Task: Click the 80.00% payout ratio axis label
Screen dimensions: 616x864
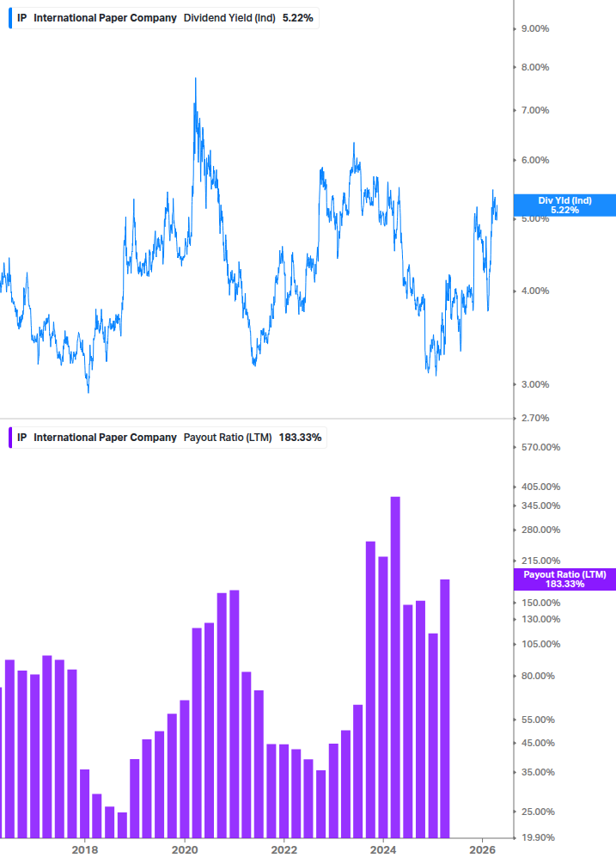Action: (538, 676)
